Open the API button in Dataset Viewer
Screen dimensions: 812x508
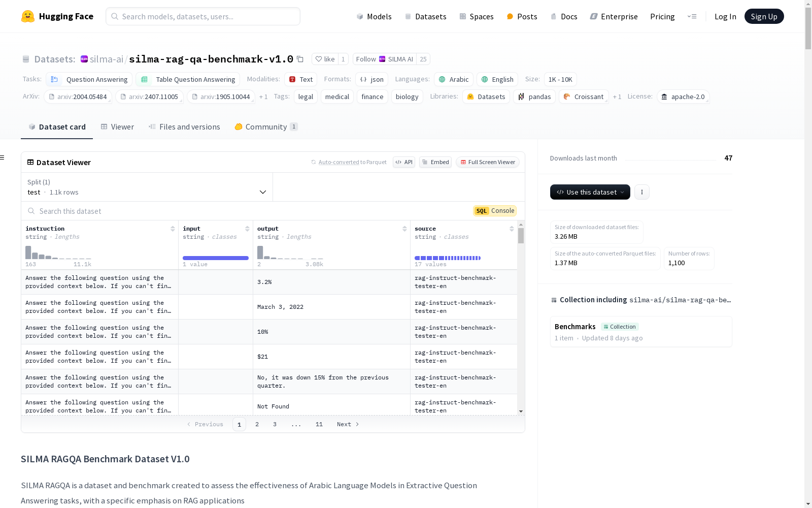tap(404, 162)
